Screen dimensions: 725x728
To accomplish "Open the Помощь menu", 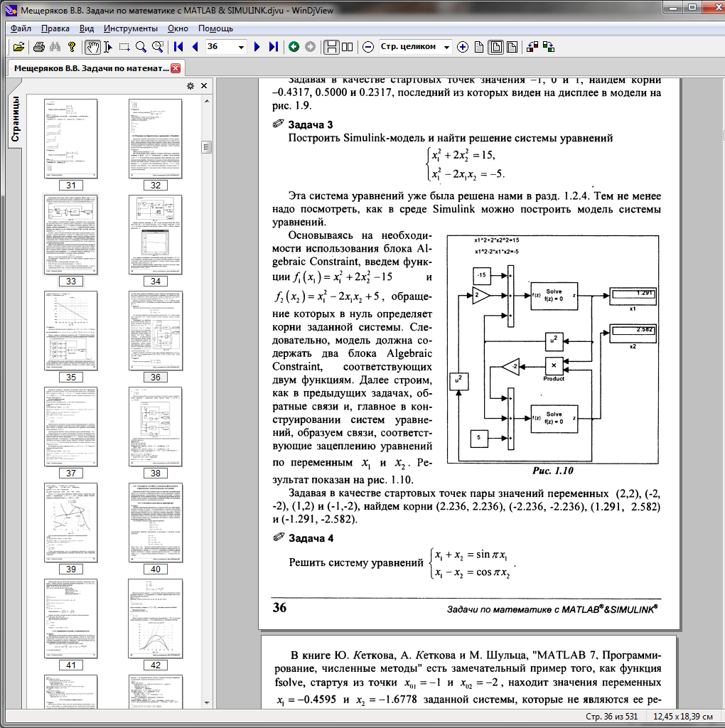I will click(216, 28).
